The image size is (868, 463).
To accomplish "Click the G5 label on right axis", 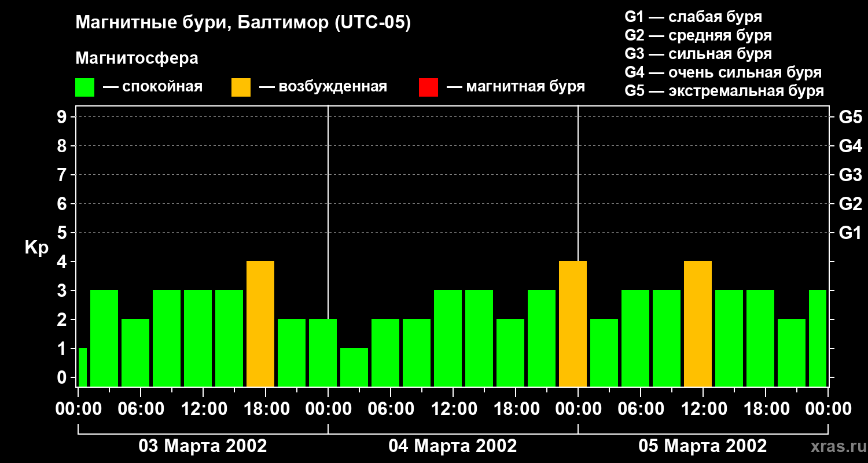I will [x=850, y=117].
